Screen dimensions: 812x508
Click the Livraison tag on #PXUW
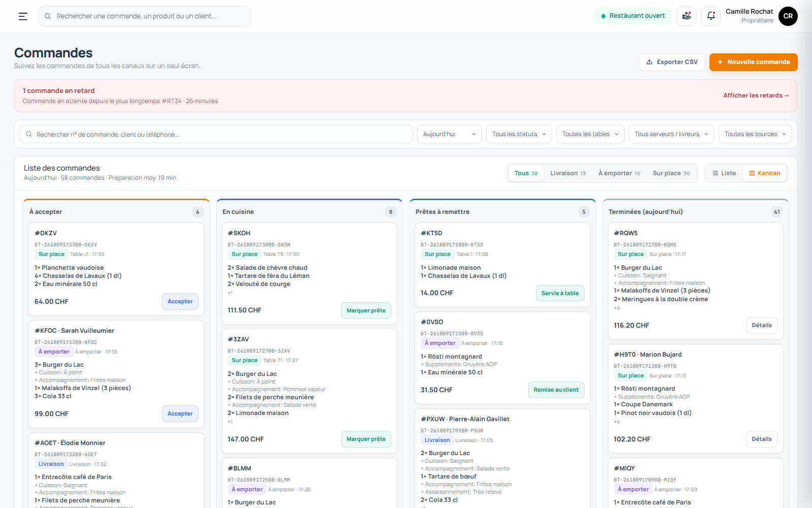tap(437, 440)
